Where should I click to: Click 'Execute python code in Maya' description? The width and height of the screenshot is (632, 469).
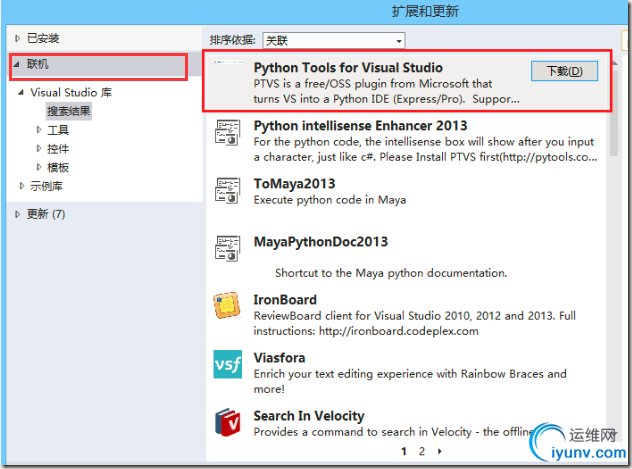coord(330,200)
